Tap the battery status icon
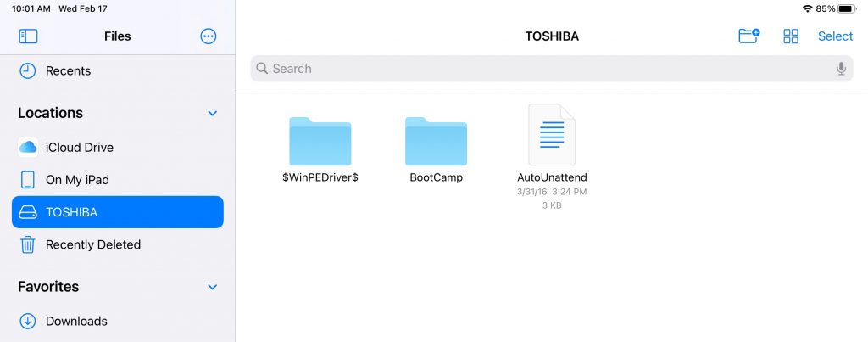The height and width of the screenshot is (342, 868). pyautogui.click(x=848, y=8)
